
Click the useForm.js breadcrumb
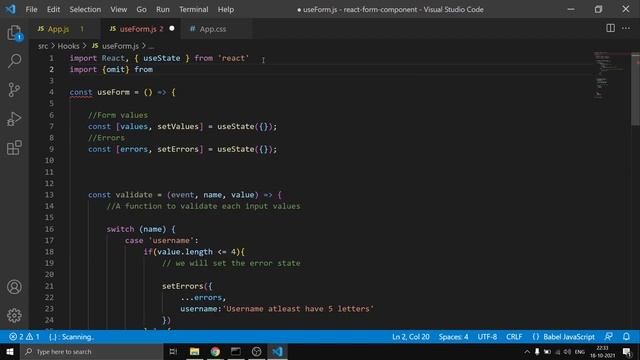click(x=116, y=46)
